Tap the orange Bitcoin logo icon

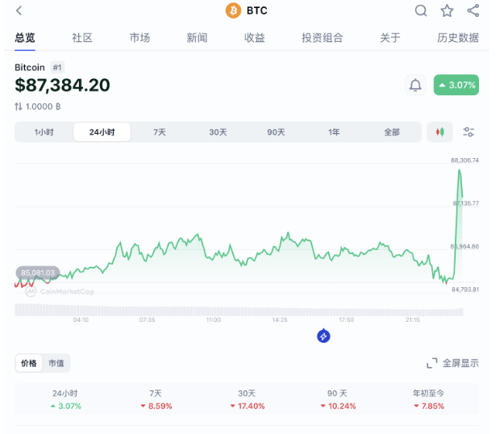click(x=233, y=10)
